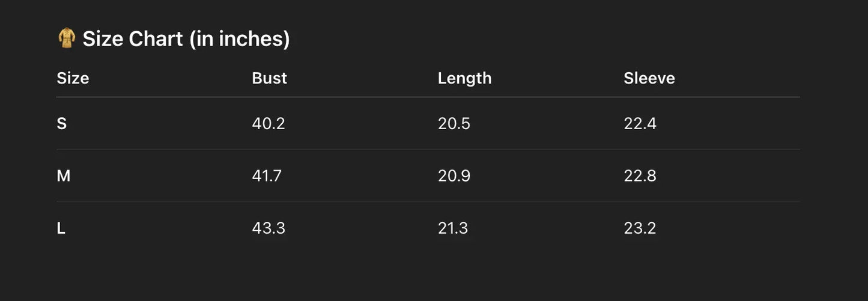The width and height of the screenshot is (868, 301).
Task: Click the 22.4 sleeve value
Action: click(640, 124)
